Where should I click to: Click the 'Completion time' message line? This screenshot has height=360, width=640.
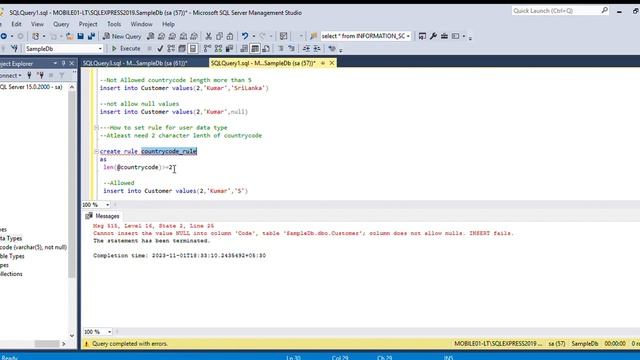pos(179,256)
